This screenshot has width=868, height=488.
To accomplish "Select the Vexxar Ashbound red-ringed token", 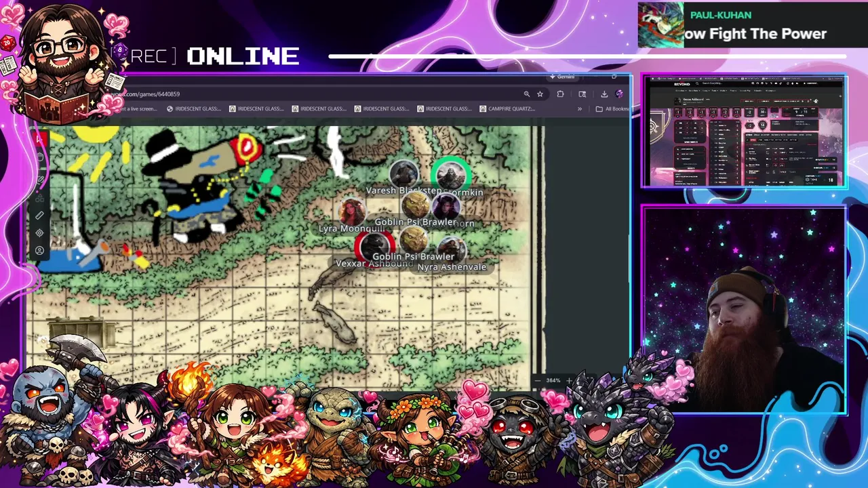I will coord(374,246).
